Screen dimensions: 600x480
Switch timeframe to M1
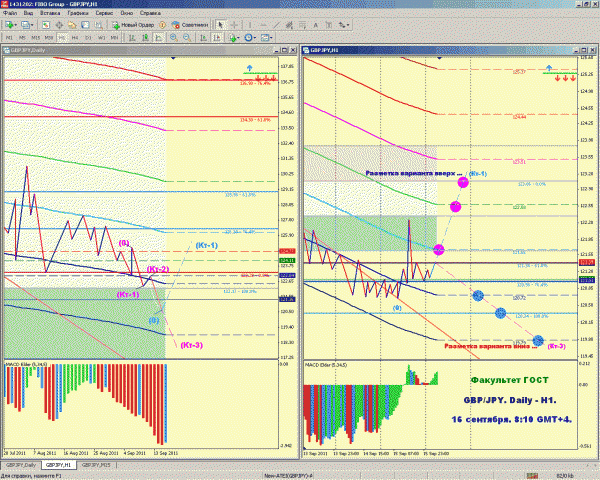pos(9,38)
